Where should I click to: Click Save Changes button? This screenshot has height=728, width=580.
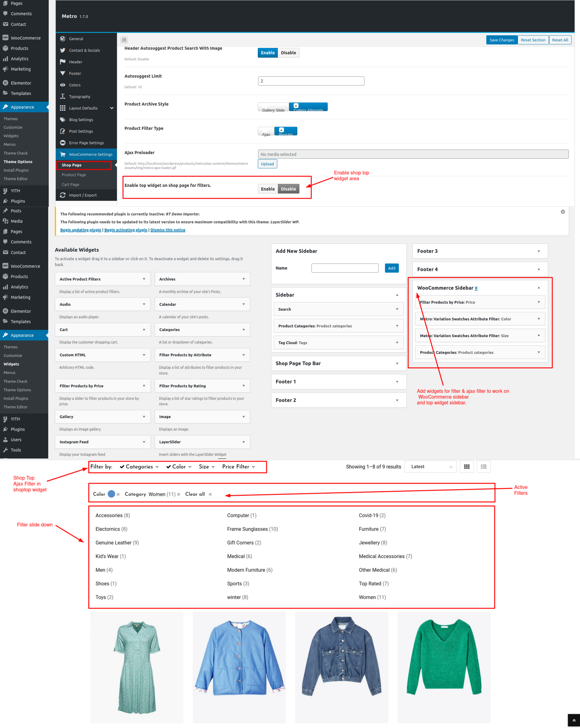(x=502, y=40)
